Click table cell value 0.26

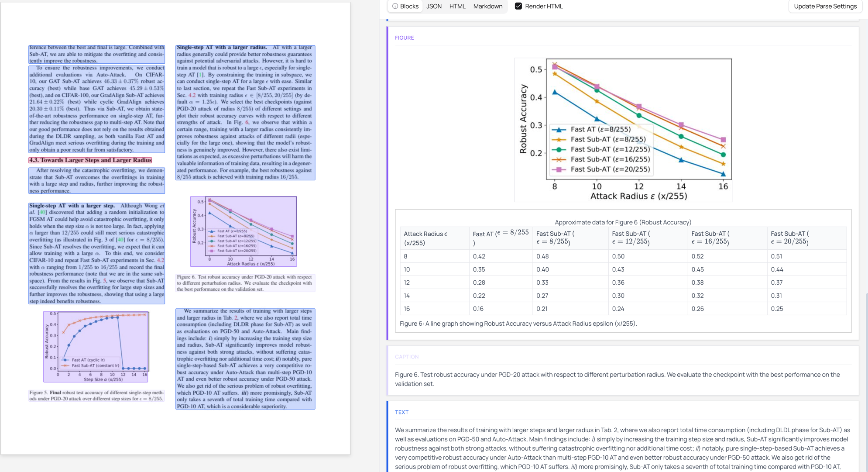click(698, 309)
